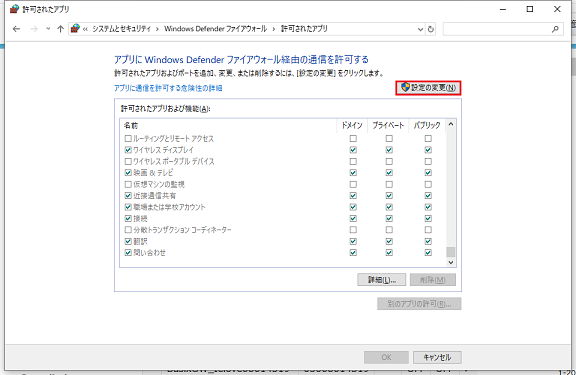Maximize the 許可されたアプリ window
Screen dimensions: 576x375
point(530,9)
